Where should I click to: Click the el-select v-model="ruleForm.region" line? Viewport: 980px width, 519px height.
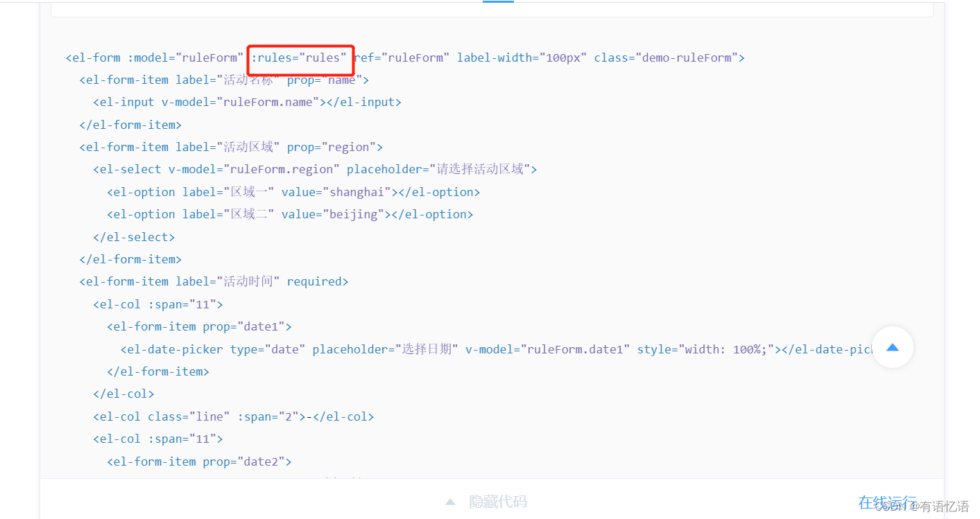pos(315,169)
